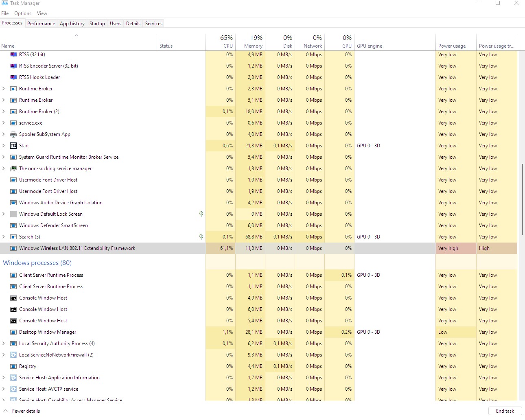Screen dimensions: 525x420
Task: Click the Search (3) process icon
Action: (13, 237)
